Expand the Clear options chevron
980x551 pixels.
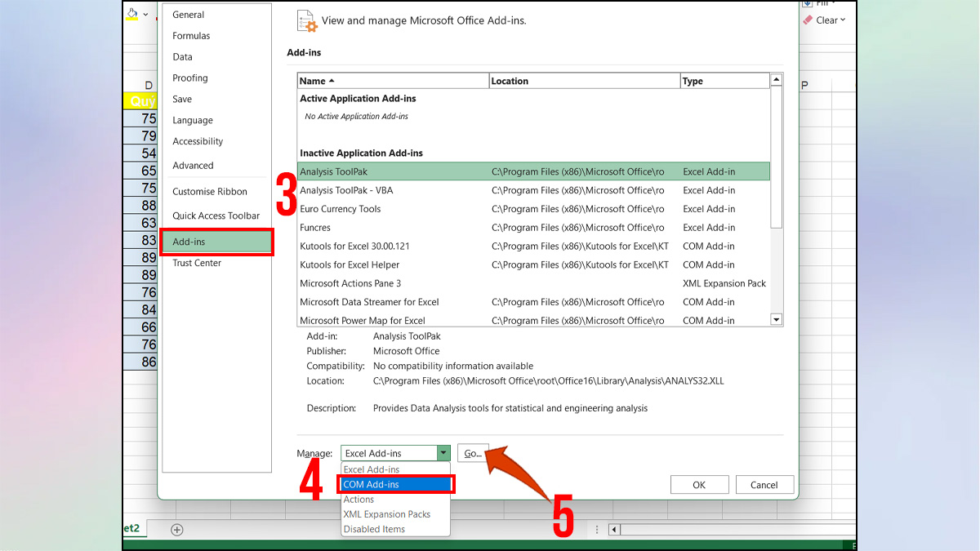[842, 20]
